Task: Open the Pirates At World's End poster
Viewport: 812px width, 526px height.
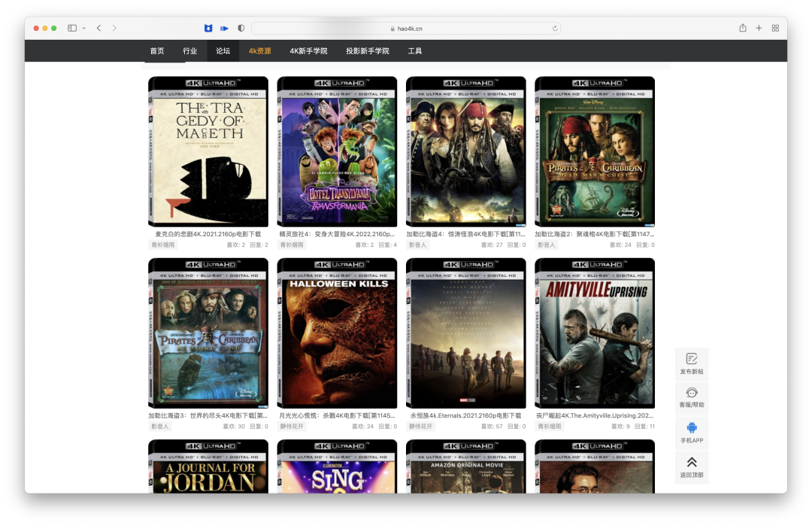Action: point(208,333)
